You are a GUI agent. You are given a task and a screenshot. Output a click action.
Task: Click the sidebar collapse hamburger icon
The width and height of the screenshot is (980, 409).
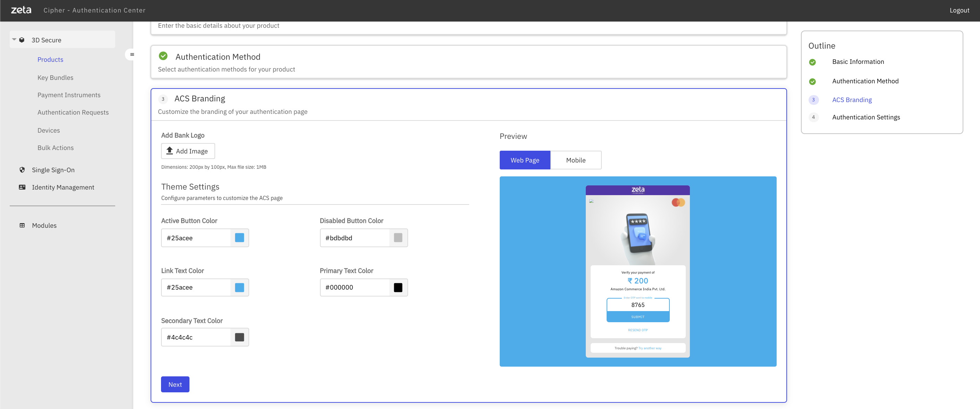click(132, 55)
